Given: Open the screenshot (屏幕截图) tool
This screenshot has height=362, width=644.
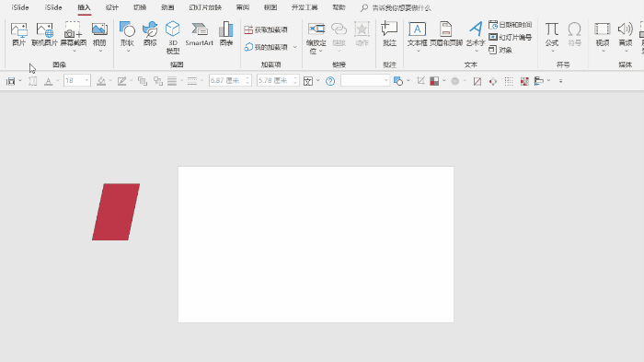Looking at the screenshot, I should pos(74,34).
